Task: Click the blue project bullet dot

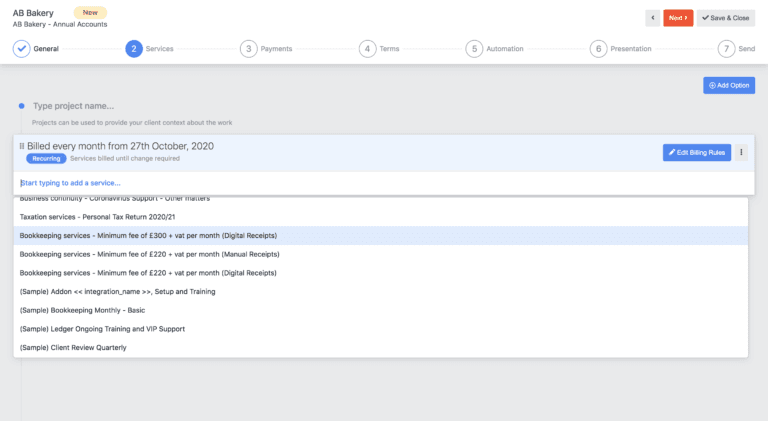Action: 21,106
